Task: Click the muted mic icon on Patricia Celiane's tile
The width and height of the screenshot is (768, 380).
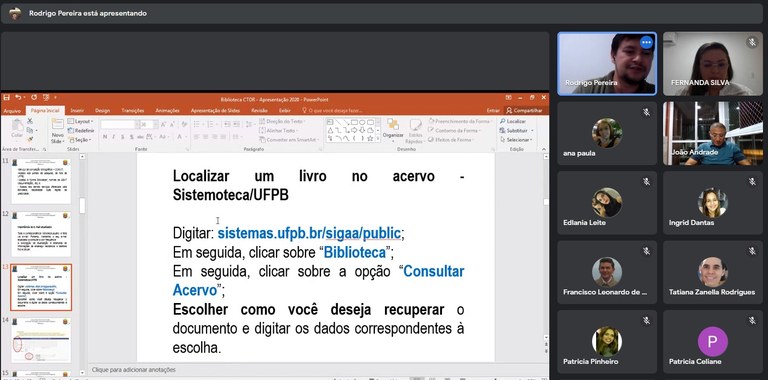Action: [752, 320]
